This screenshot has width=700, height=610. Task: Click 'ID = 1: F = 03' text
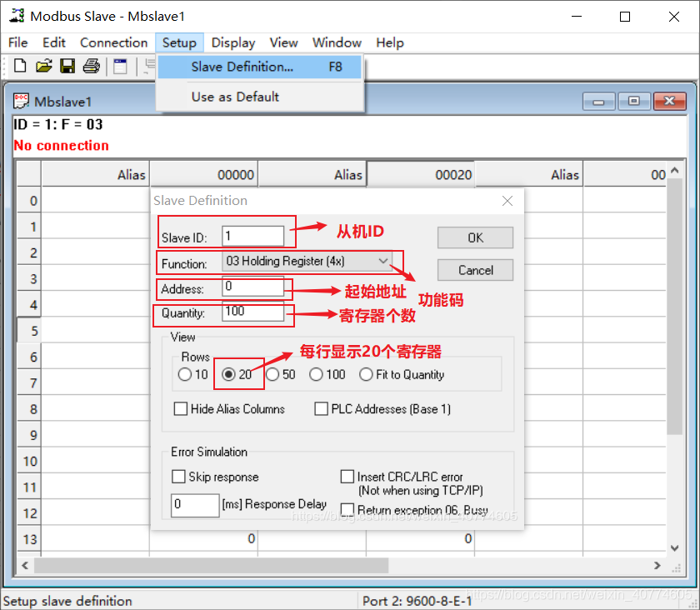[x=58, y=124]
